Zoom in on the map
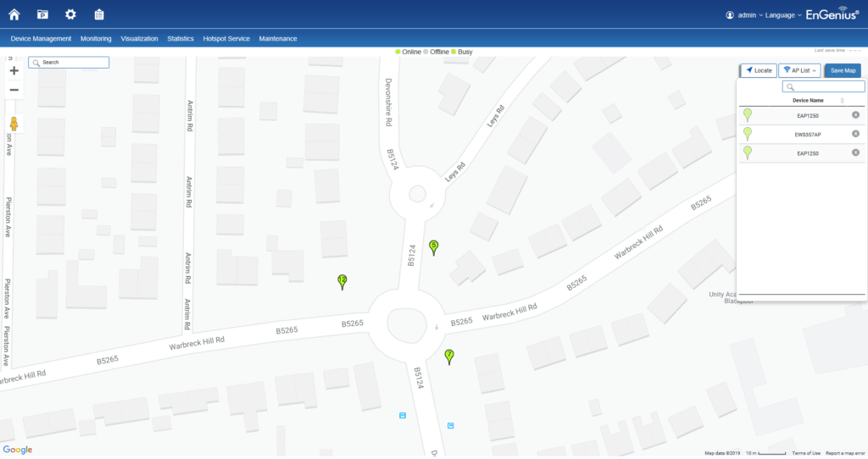The height and width of the screenshot is (459, 868). (x=14, y=71)
